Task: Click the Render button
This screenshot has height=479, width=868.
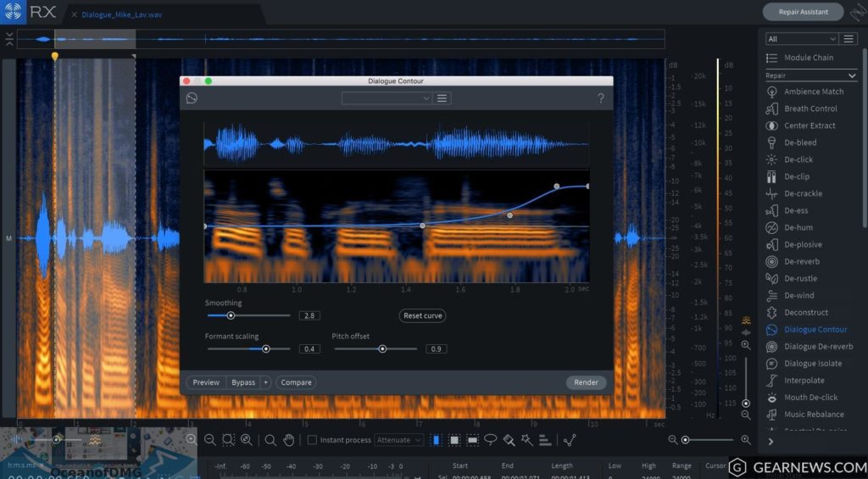Action: (586, 382)
